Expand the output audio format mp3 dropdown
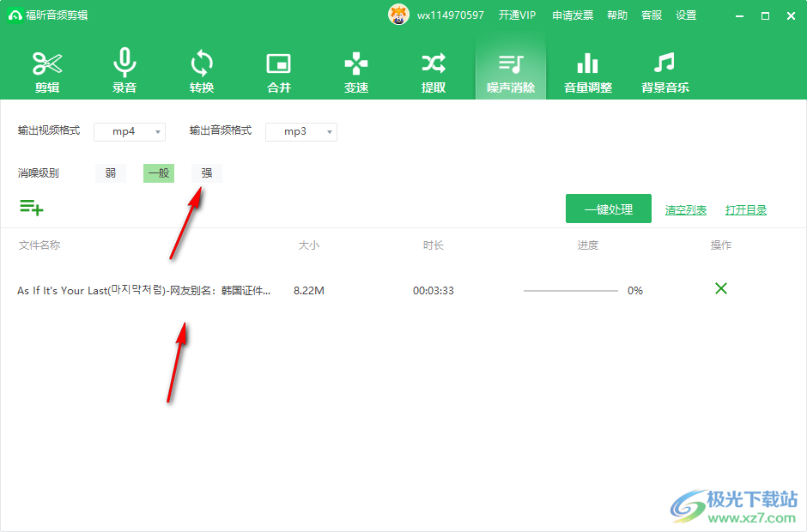This screenshot has height=532, width=807. [301, 131]
